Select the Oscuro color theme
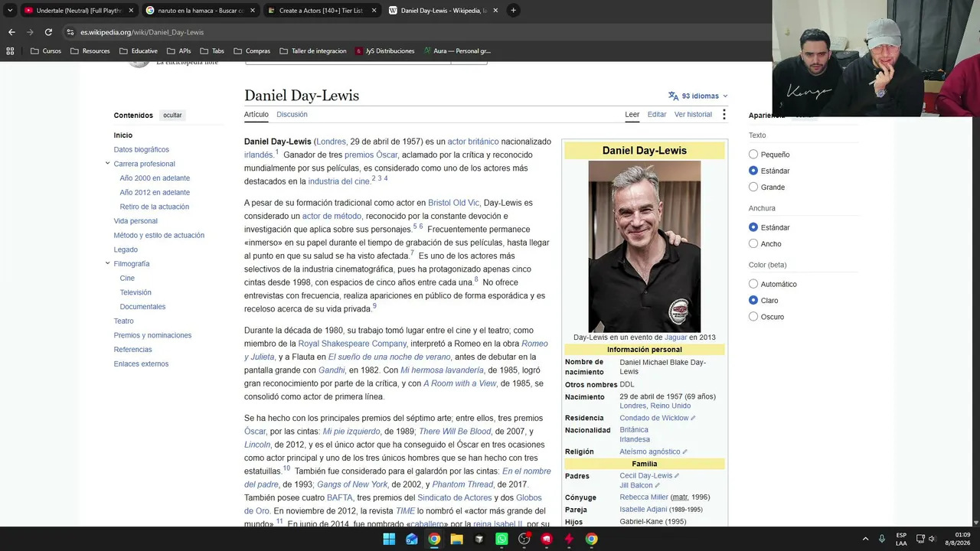 coord(753,316)
